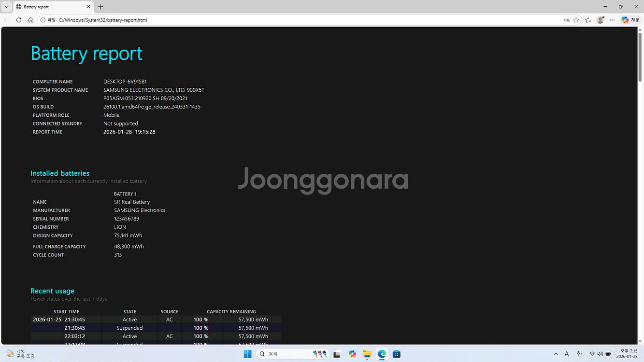Open the Windows Start menu

pyautogui.click(x=247, y=354)
